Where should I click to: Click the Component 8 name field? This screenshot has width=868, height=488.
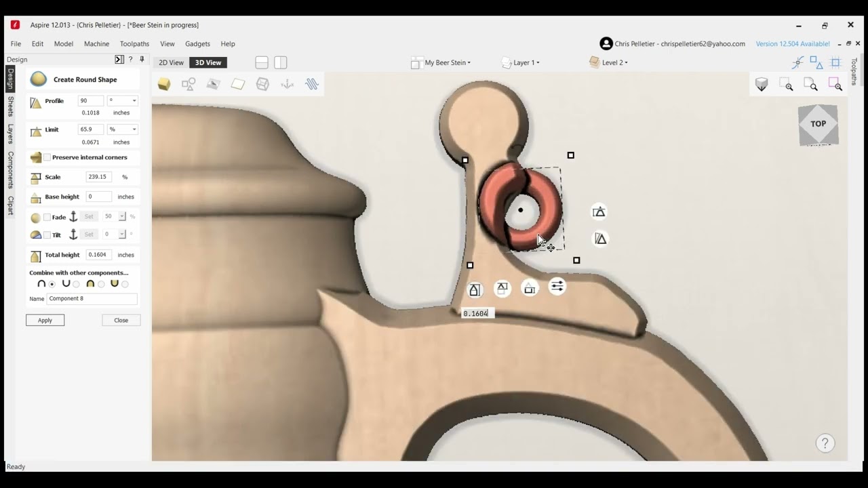tap(92, 299)
